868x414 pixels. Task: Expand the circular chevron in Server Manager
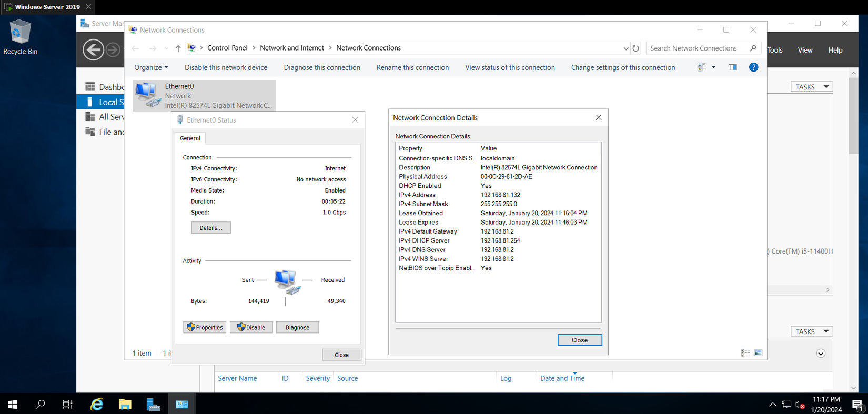click(x=821, y=354)
